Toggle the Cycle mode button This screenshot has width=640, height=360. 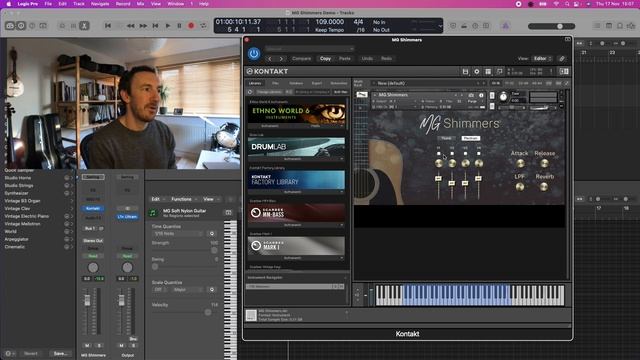coord(203,26)
